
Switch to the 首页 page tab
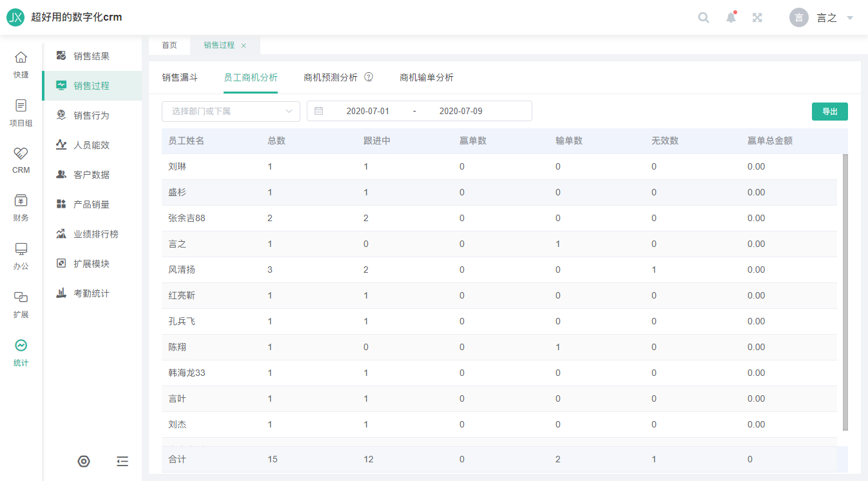coord(169,45)
